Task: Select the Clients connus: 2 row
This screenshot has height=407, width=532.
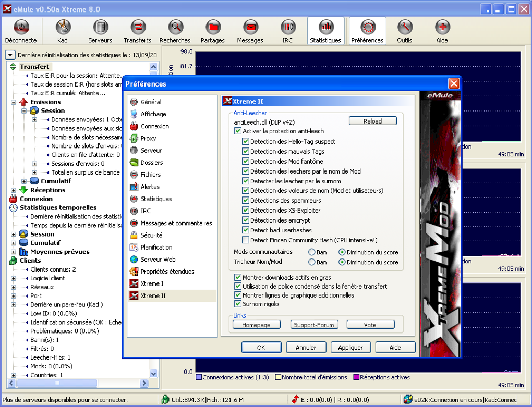Action: click(x=53, y=269)
